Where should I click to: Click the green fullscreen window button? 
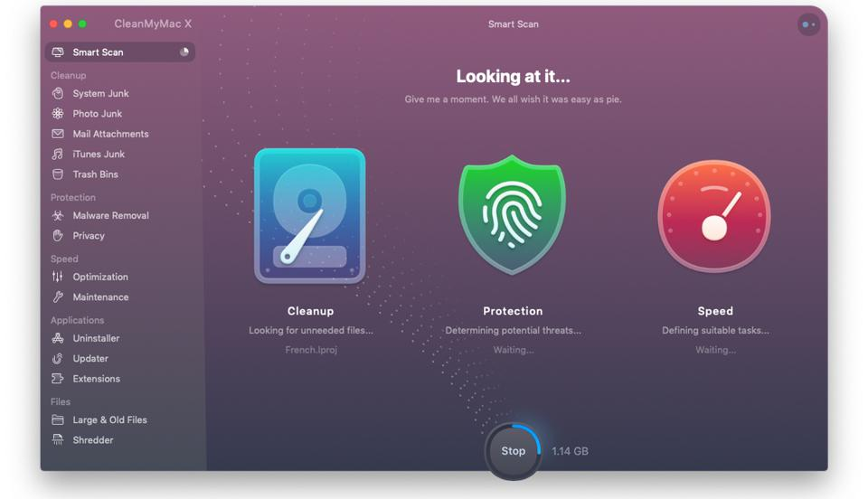coord(82,24)
